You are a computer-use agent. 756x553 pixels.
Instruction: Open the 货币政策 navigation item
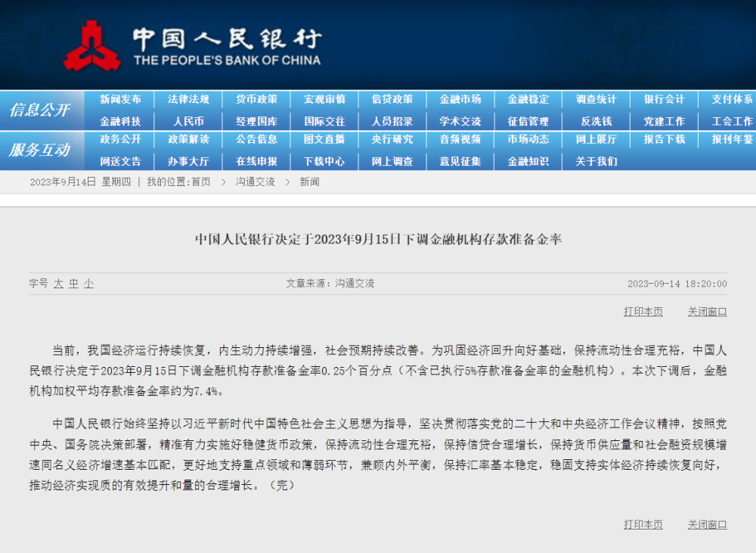coord(256,99)
